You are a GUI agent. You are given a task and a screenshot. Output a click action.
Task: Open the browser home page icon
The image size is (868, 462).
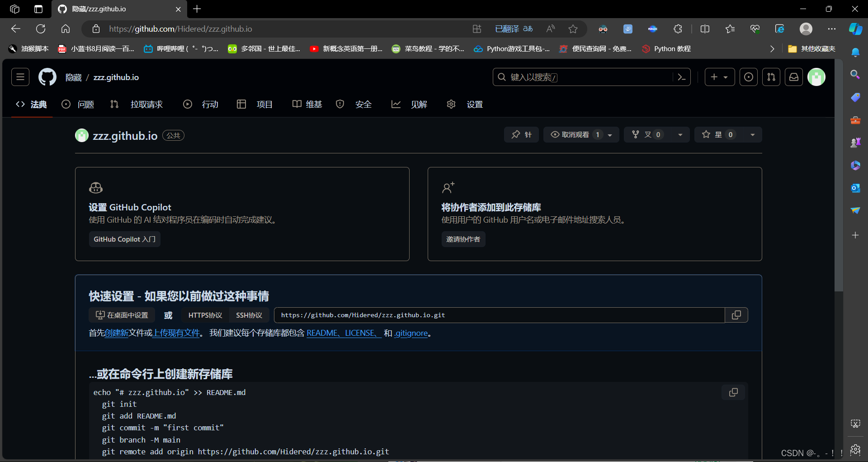point(66,29)
